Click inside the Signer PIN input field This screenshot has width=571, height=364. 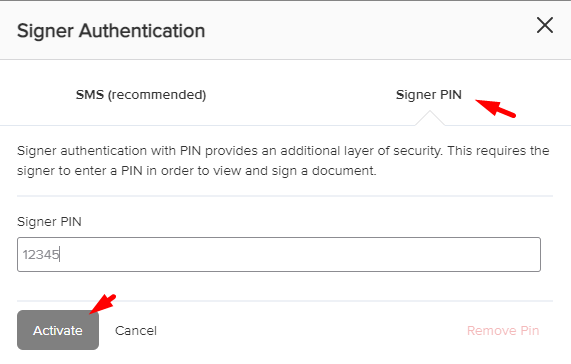[x=279, y=254]
